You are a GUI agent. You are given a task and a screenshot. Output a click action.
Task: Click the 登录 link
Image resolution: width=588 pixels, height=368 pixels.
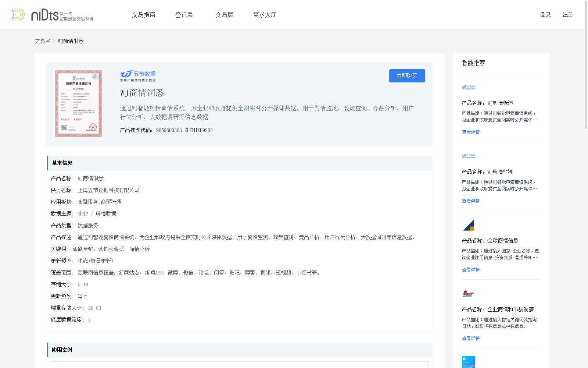545,15
